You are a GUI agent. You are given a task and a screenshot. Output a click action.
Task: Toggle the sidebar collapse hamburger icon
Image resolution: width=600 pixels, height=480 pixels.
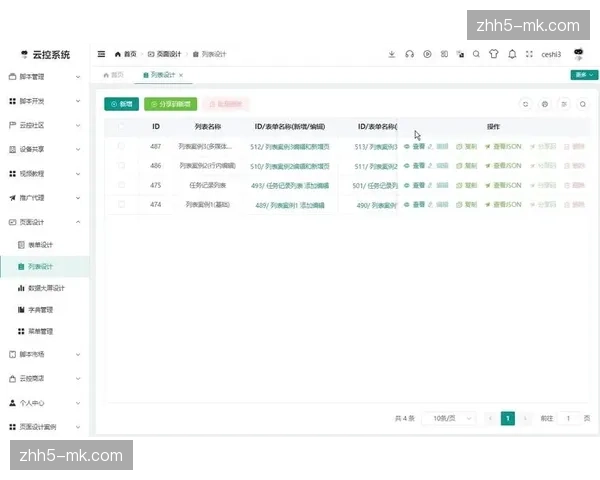[101, 54]
